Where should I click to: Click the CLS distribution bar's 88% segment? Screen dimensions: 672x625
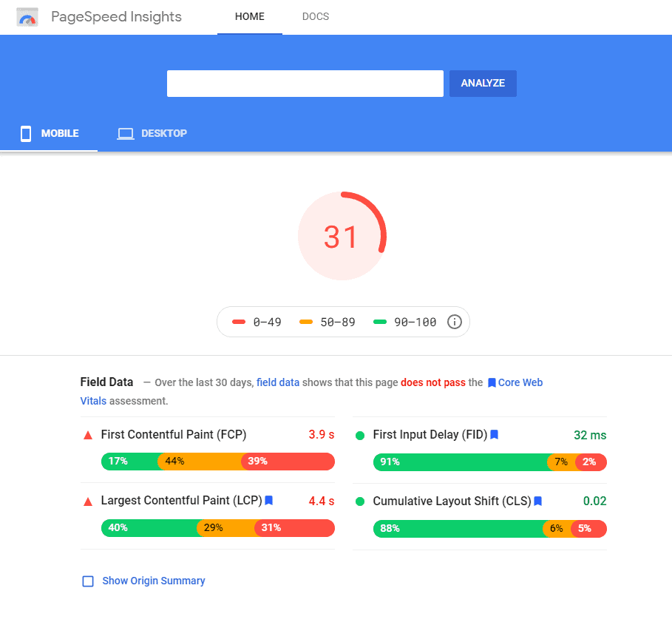click(x=458, y=529)
